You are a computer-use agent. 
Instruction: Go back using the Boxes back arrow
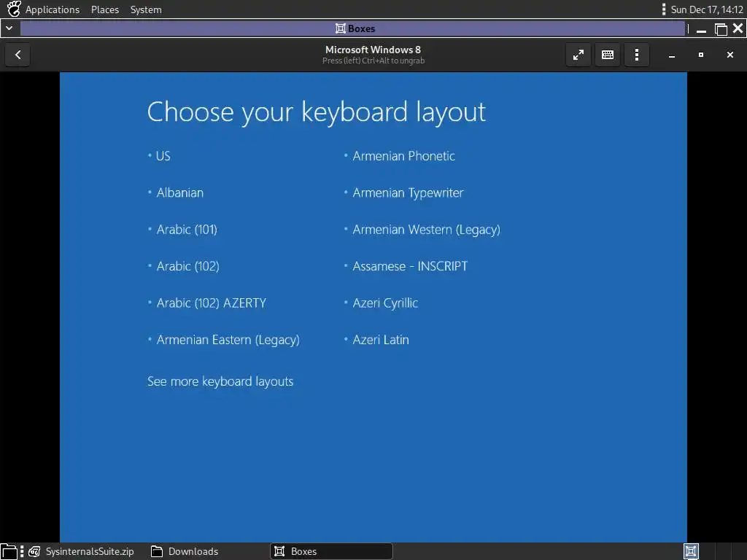18,55
